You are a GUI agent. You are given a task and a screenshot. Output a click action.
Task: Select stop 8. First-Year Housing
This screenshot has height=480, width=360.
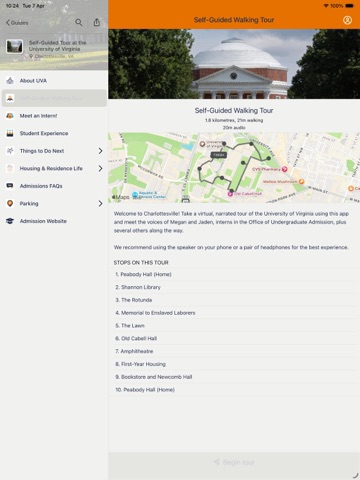click(234, 364)
